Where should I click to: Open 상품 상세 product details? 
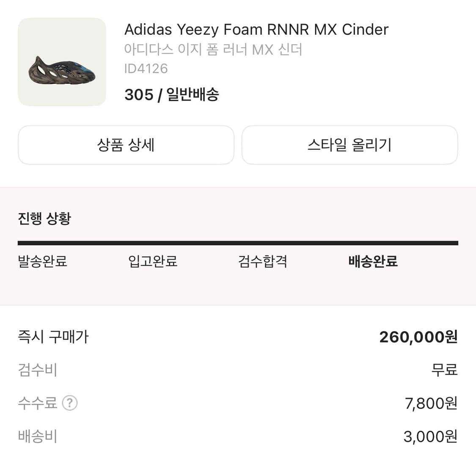tap(126, 145)
